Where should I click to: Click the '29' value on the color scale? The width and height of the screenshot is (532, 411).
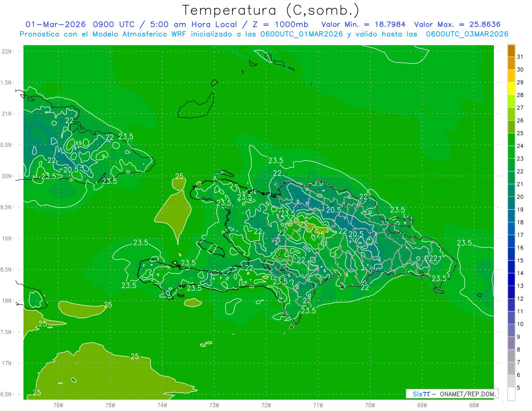pos(520,82)
